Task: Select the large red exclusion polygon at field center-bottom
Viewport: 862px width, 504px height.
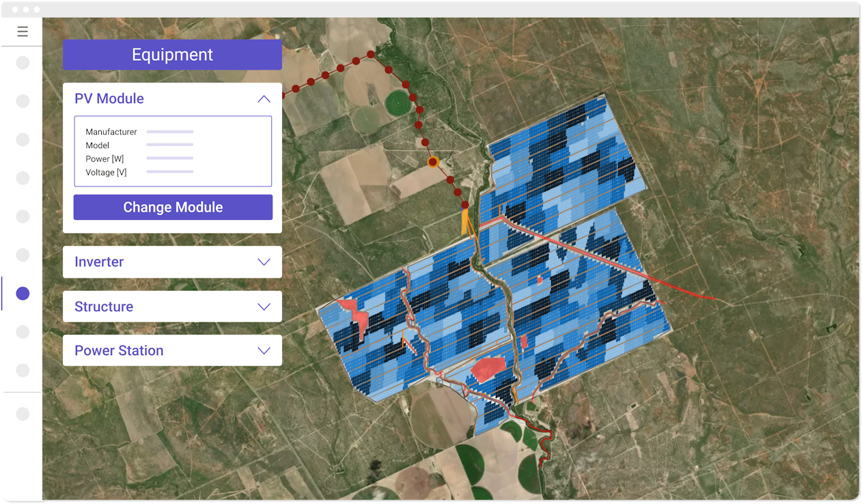Action: pos(488,369)
